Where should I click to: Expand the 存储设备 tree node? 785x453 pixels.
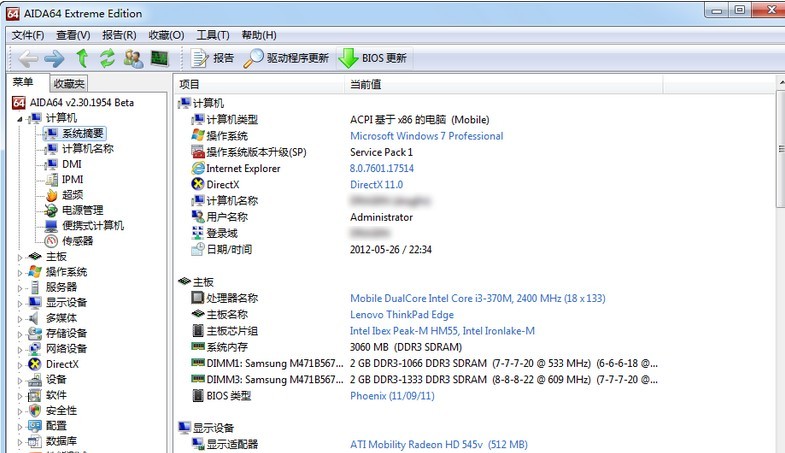click(x=20, y=334)
